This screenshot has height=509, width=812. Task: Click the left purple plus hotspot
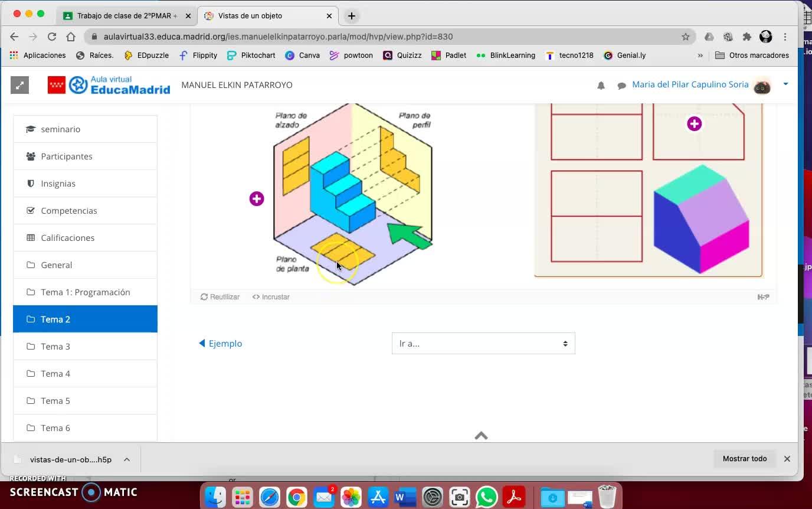coord(257,199)
